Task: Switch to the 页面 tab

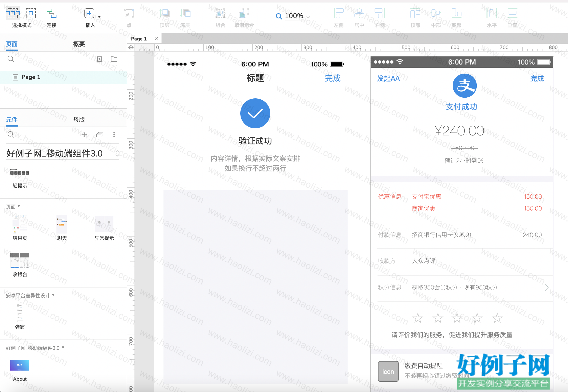Action: 12,44
